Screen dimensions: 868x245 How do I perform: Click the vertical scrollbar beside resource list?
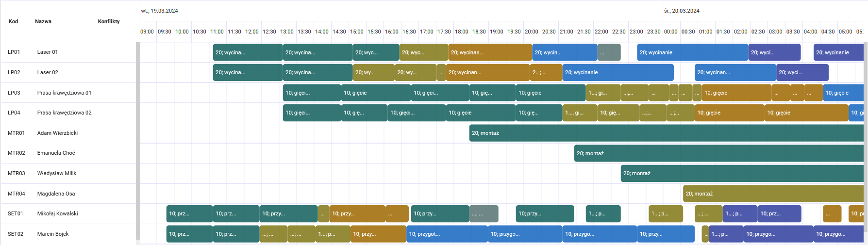pos(138,141)
